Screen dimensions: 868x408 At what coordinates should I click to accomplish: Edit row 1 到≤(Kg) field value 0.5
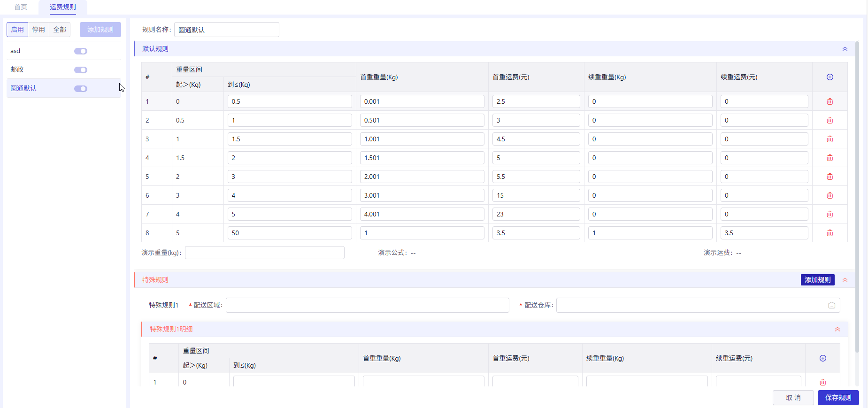pos(290,101)
